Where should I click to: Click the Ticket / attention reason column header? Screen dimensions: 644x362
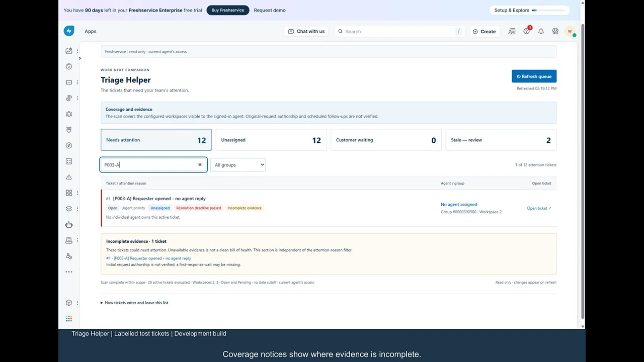(126, 184)
